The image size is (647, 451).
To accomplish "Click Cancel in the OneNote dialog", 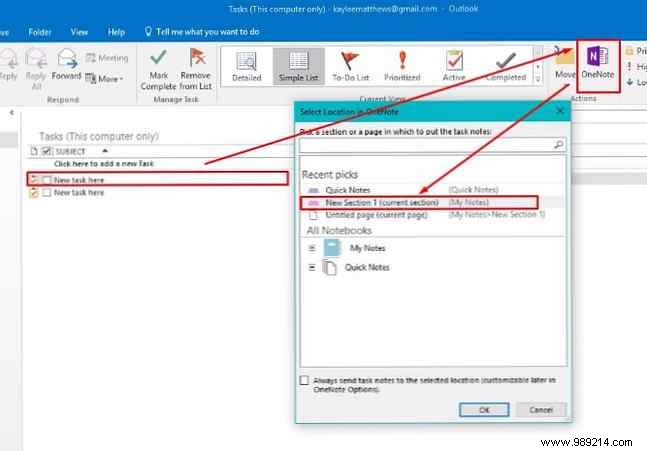I will (541, 410).
